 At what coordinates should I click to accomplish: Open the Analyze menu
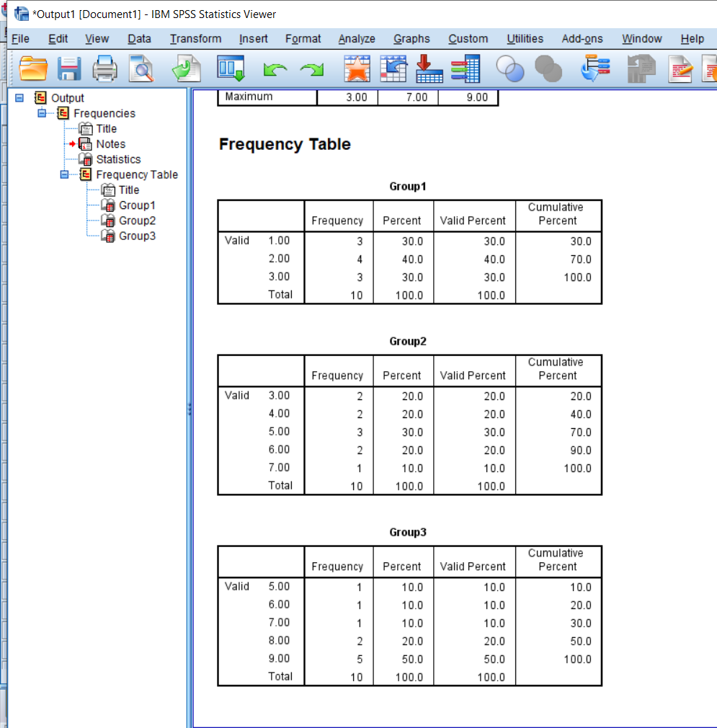[356, 39]
